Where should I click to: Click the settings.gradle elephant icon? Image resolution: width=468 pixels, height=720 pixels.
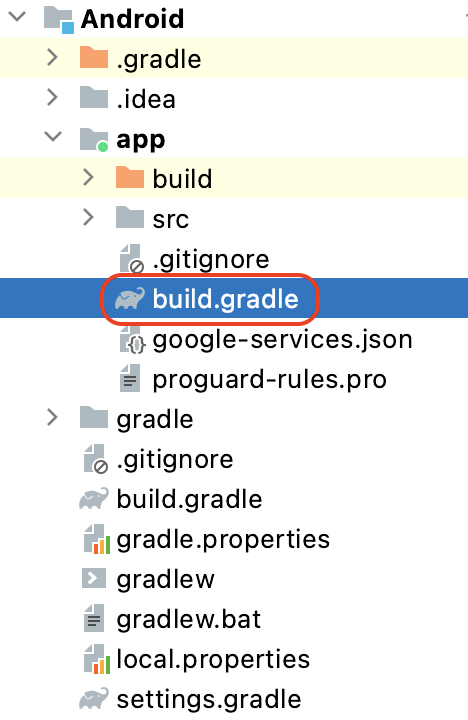tap(94, 699)
